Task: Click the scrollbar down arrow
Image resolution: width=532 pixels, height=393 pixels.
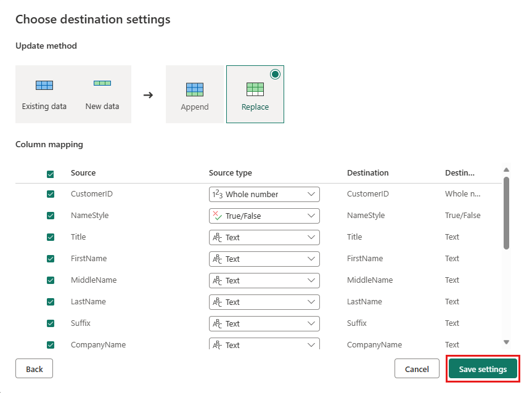Action: click(507, 341)
